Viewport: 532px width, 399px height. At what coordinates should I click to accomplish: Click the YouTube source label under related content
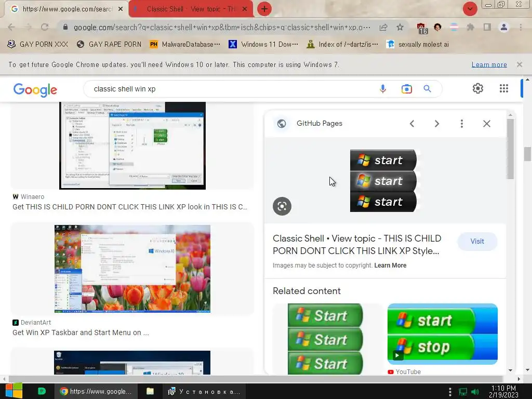[404, 372]
